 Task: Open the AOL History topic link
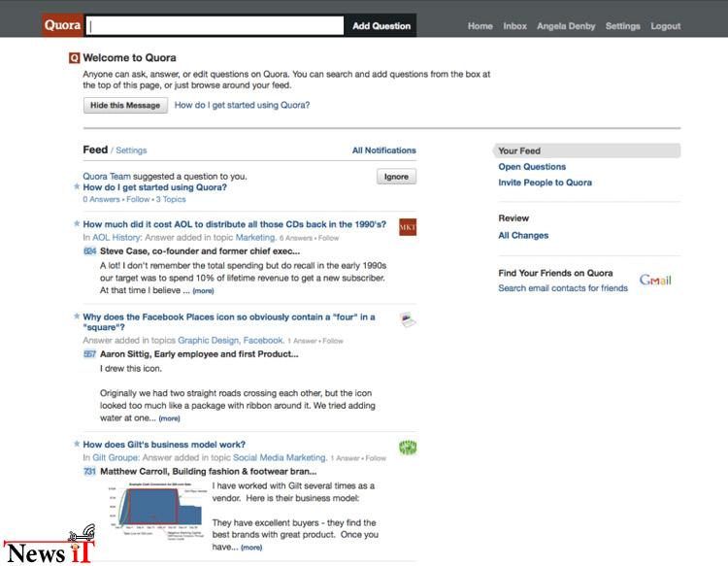(116, 237)
